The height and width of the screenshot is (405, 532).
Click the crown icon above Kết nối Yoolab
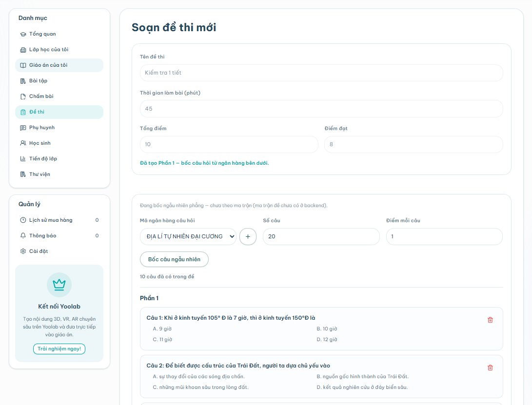[x=59, y=285]
